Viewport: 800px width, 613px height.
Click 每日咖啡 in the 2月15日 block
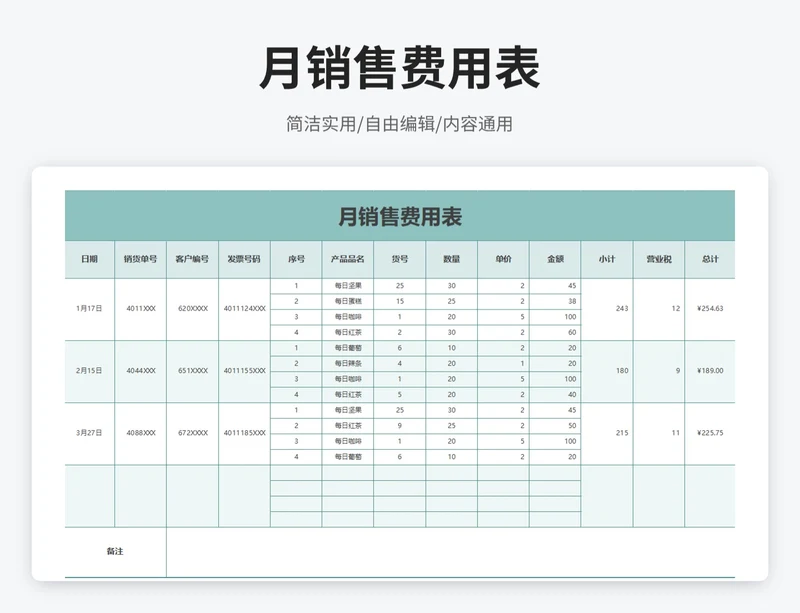point(347,379)
